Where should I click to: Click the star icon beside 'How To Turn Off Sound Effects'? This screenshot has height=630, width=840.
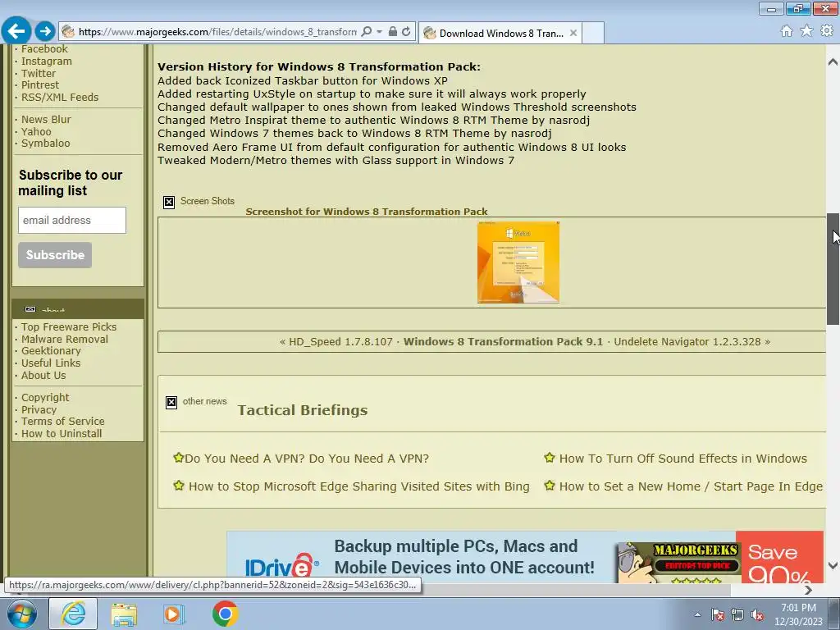coord(549,458)
